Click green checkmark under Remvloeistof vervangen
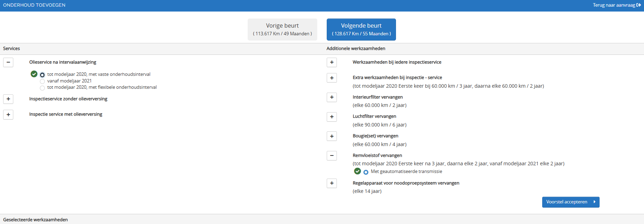Image resolution: width=644 pixels, height=224 pixels. pyautogui.click(x=357, y=171)
